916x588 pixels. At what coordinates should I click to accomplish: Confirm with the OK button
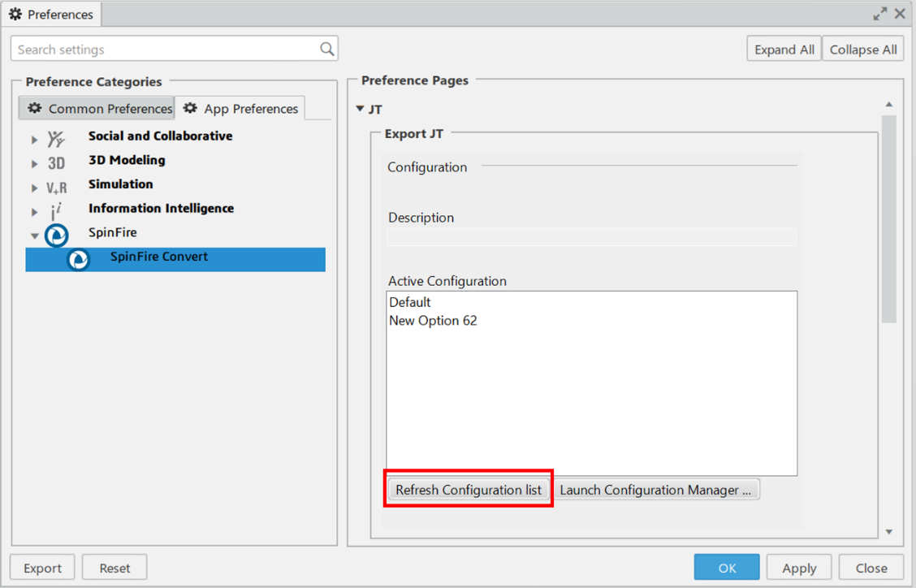[x=727, y=568]
